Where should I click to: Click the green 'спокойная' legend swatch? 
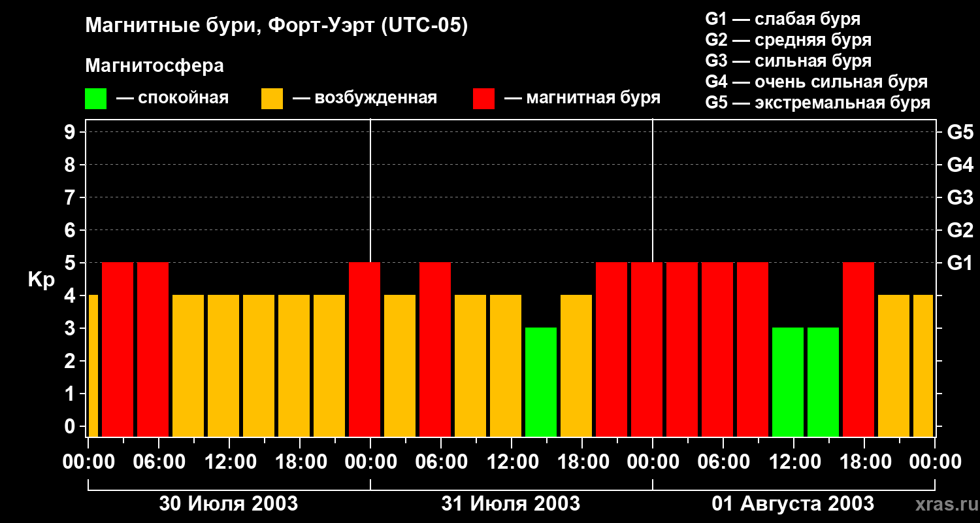point(96,99)
